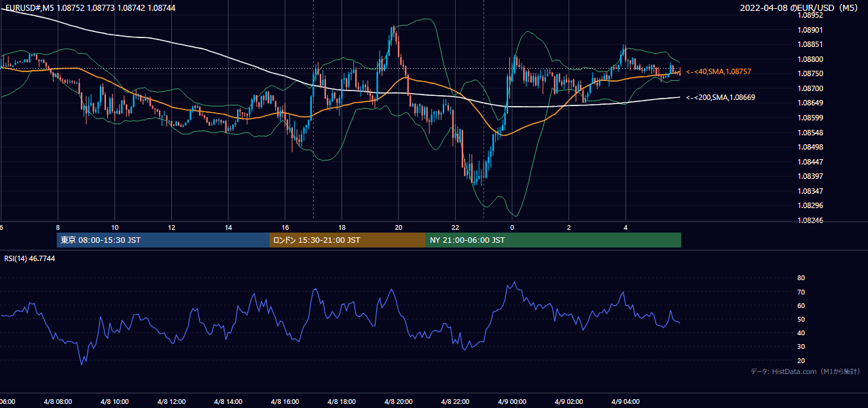Click price axis value 1.08447
Viewport: 868px width, 408px height.
coord(810,161)
